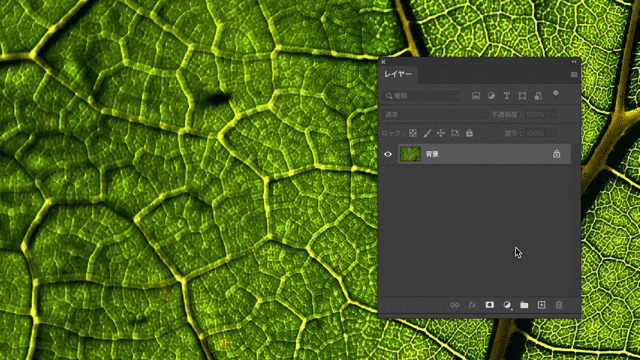Open the Layers panel options menu
Viewport: 640px width, 360px height.
point(574,75)
